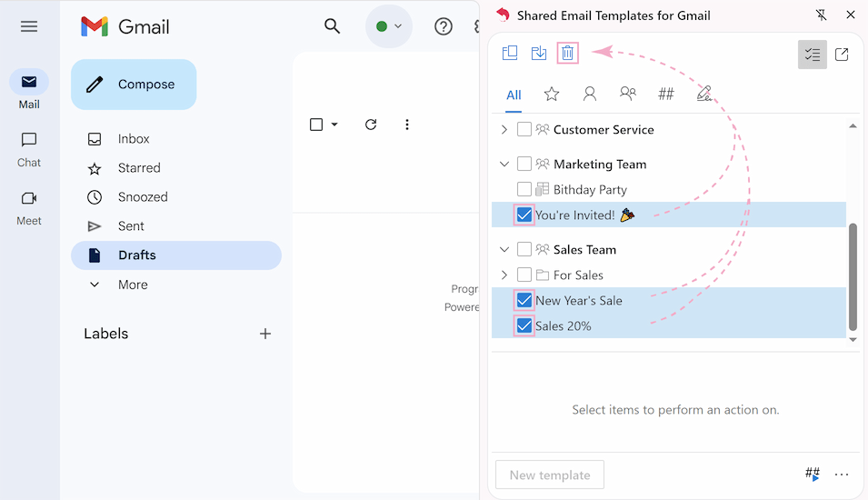This screenshot has width=868, height=500.
Task: Click the New template button
Action: 550,475
